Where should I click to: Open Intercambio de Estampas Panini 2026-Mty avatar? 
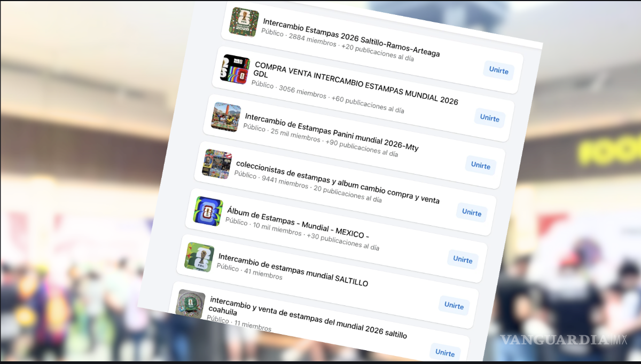pyautogui.click(x=226, y=117)
